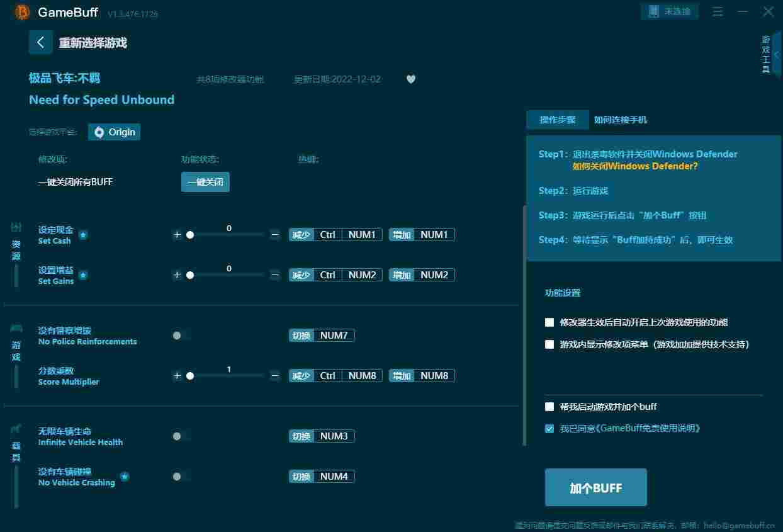This screenshot has height=532, width=783.
Task: Expand the game tools side panel
Action: coord(776,55)
